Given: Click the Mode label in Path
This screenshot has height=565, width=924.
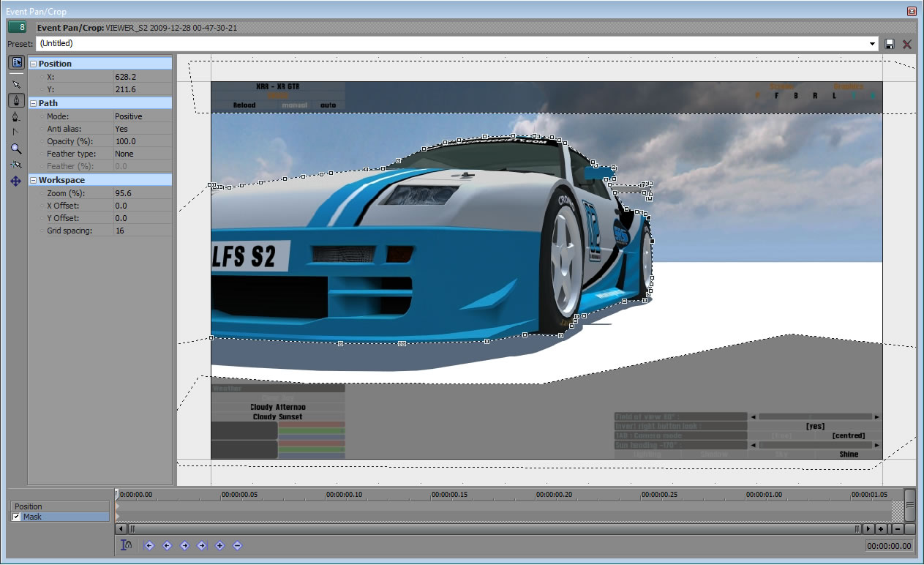Looking at the screenshot, I should tap(57, 116).
